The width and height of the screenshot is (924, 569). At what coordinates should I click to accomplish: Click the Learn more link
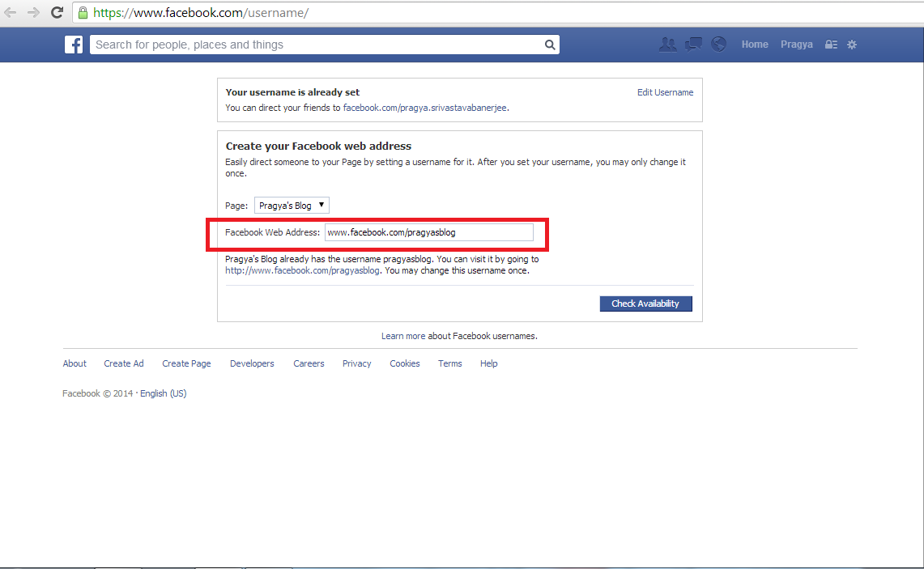click(403, 336)
